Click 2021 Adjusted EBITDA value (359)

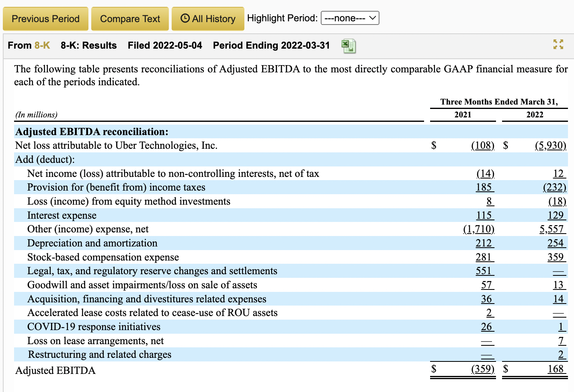pyautogui.click(x=482, y=369)
